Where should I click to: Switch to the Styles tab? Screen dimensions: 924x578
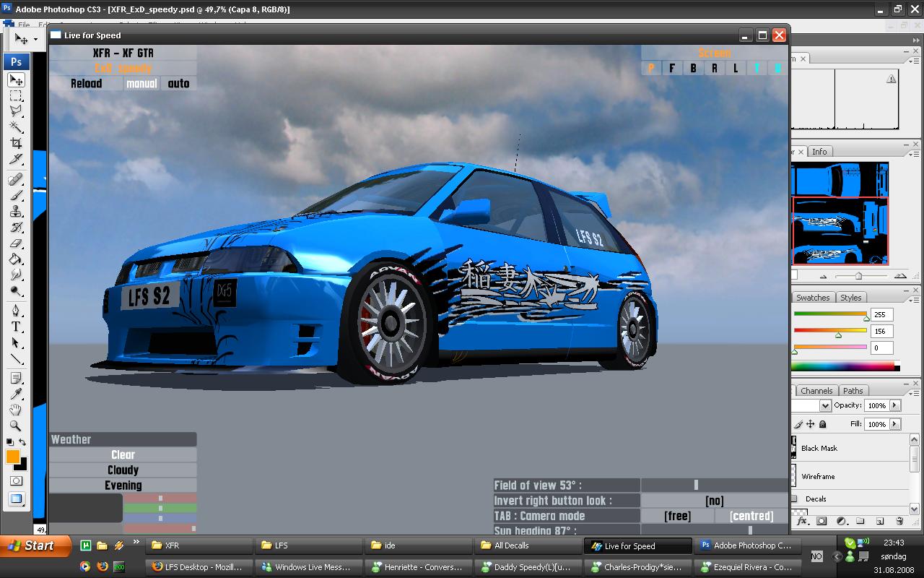(851, 298)
